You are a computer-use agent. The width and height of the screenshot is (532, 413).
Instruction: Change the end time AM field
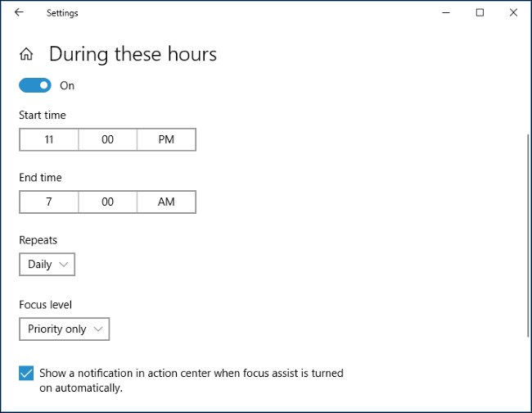[x=166, y=202]
